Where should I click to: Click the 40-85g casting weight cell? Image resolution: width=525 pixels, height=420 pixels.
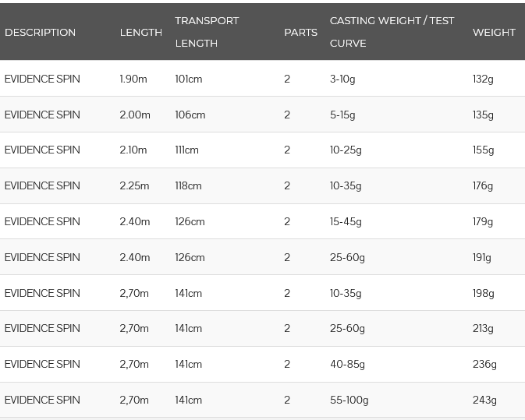[347, 364]
